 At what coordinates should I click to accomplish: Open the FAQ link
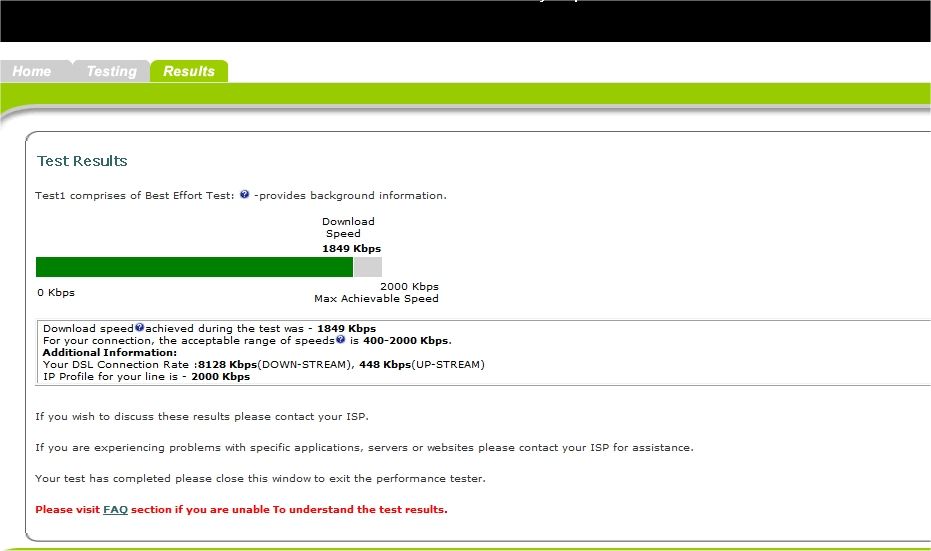click(115, 509)
